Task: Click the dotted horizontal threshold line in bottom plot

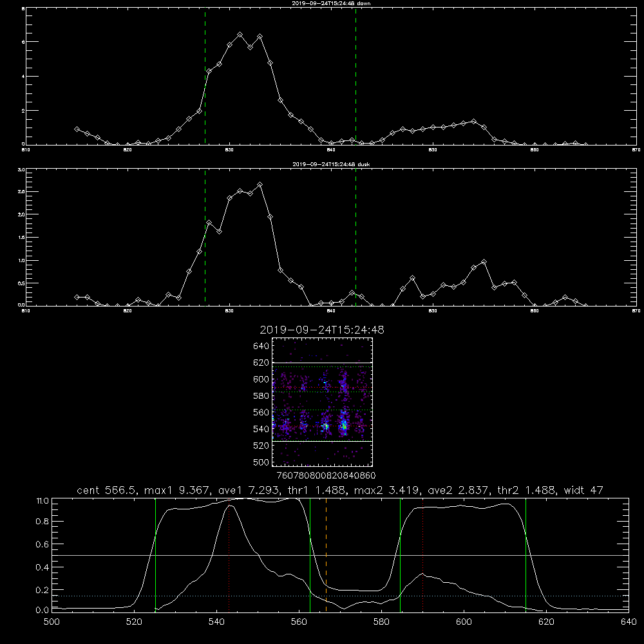Action: (340, 596)
